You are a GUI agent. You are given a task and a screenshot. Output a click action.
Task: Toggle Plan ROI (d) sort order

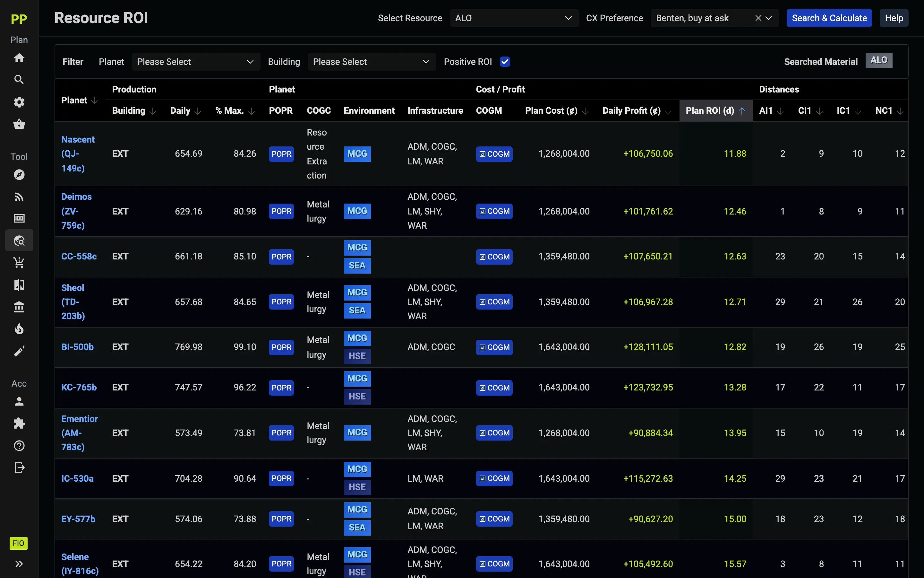click(x=741, y=111)
